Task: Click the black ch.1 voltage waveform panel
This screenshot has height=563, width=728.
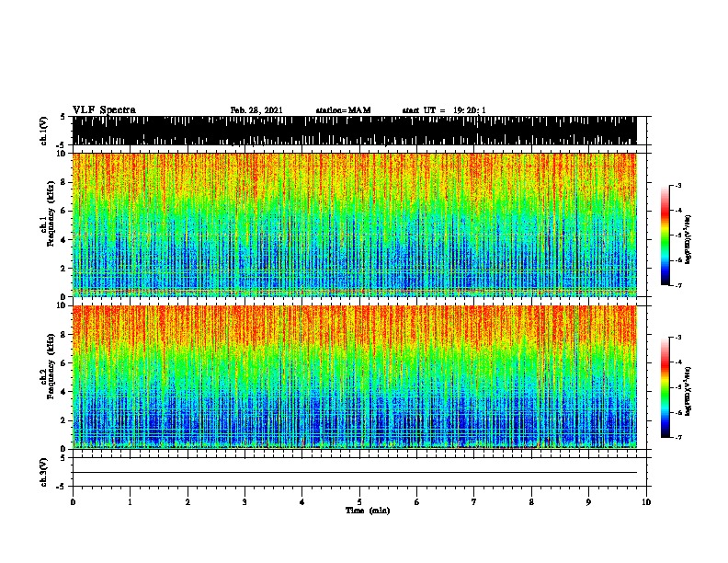Action: pos(355,131)
